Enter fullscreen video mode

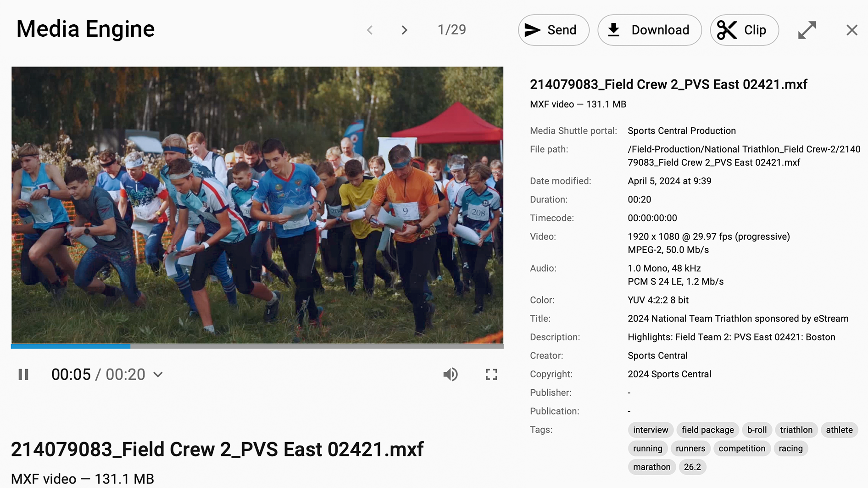click(x=491, y=375)
